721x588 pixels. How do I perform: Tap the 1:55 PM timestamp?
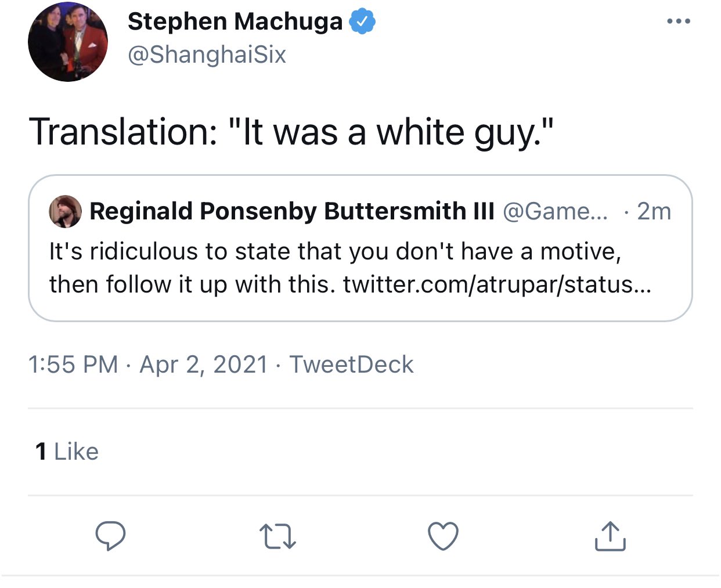pyautogui.click(x=73, y=365)
